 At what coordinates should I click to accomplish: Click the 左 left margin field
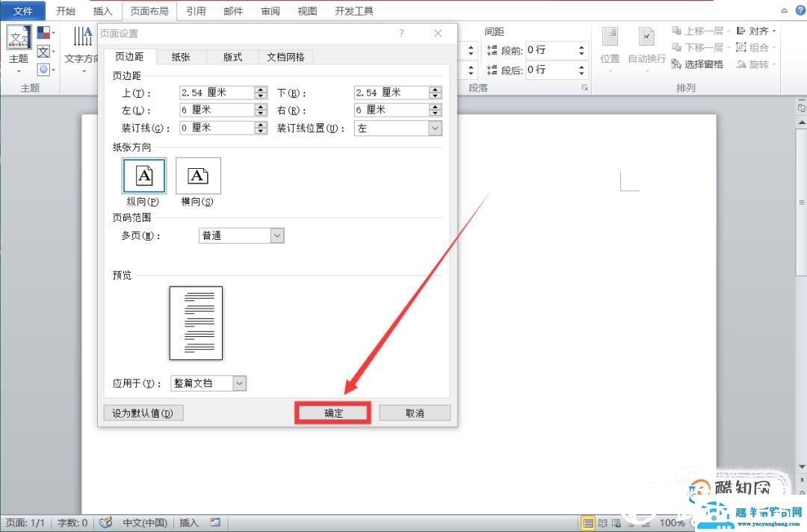point(217,110)
